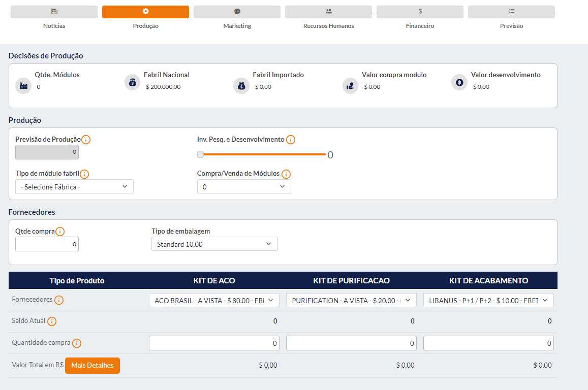The image size is (588, 390).
Task: Open KIT DE ACABAMENTO supplier dropdown
Action: 488,301
